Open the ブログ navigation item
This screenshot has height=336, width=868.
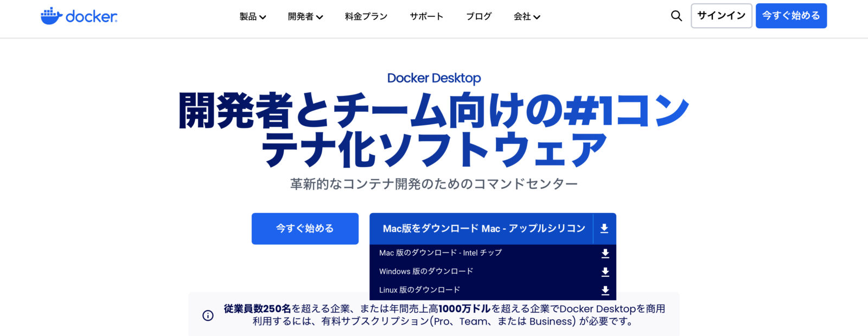(478, 17)
